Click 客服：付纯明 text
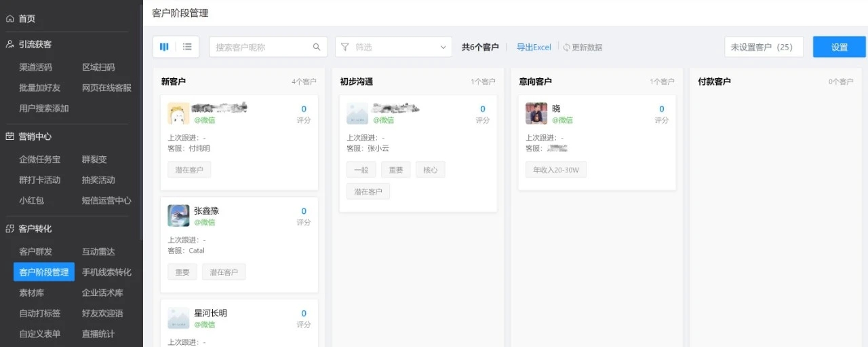This screenshot has height=347, width=868. coord(189,148)
